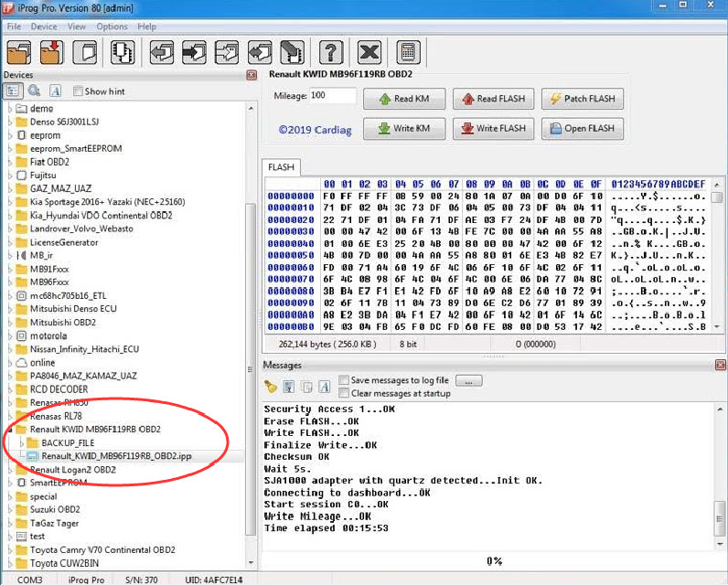This screenshot has height=585, width=728.
Task: Select the TaGaz Tager folder
Action: (x=54, y=523)
